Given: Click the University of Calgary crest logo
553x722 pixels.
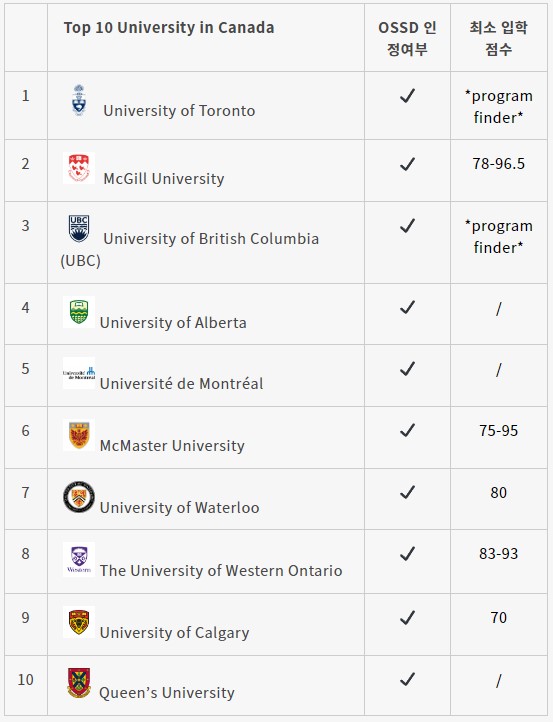Looking at the screenshot, I should tap(79, 622).
